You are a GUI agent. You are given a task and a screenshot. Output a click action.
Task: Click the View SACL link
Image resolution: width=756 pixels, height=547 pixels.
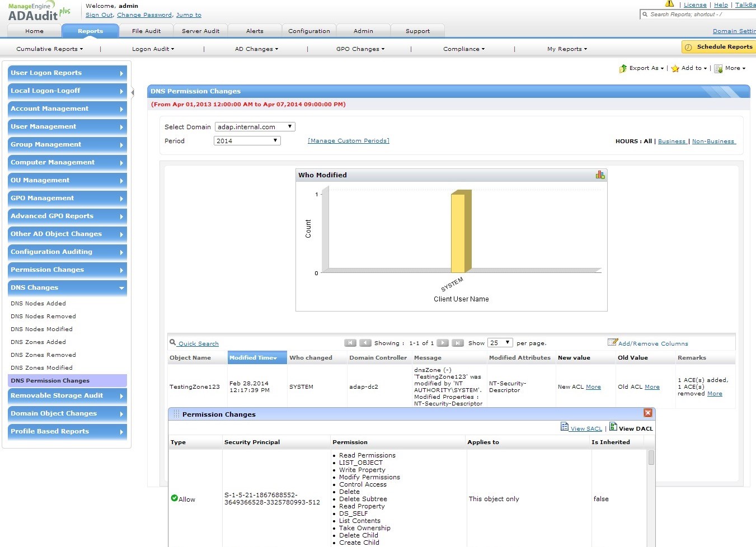click(x=586, y=428)
